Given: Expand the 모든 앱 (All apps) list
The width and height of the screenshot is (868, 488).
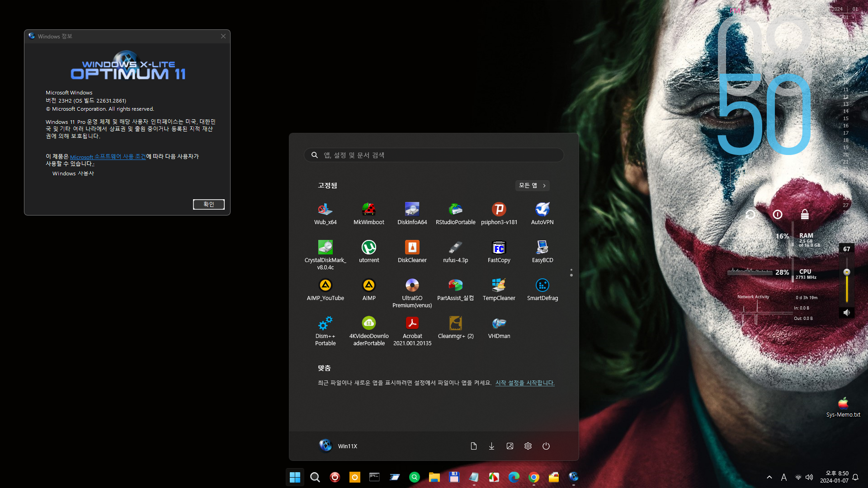Looking at the screenshot, I should pos(533,186).
